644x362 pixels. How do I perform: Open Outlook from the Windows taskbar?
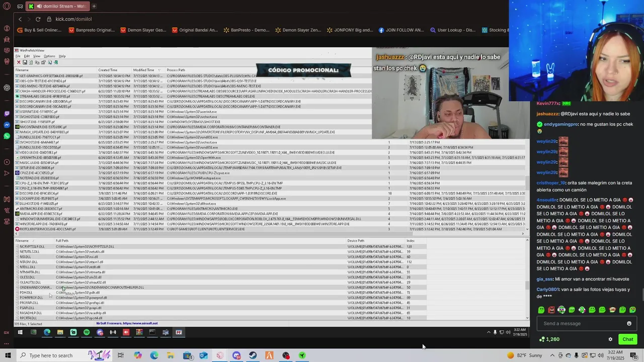tap(203, 355)
